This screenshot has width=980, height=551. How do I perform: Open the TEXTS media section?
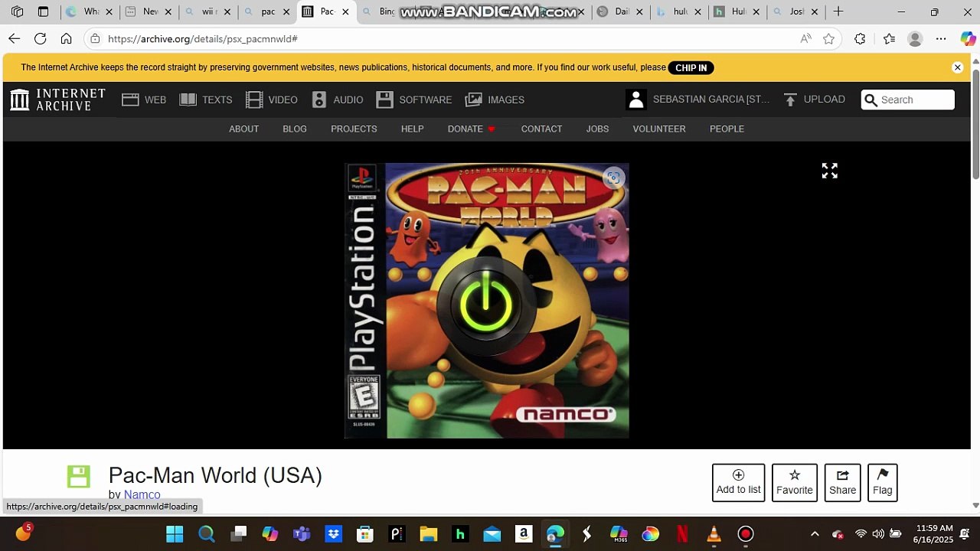click(206, 99)
